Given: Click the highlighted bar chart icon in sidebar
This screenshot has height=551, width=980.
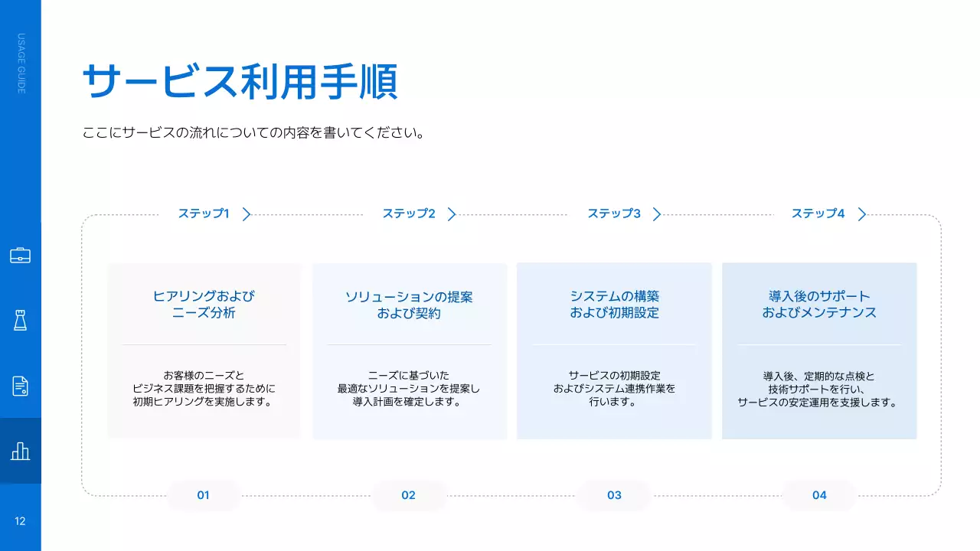Looking at the screenshot, I should click(20, 452).
